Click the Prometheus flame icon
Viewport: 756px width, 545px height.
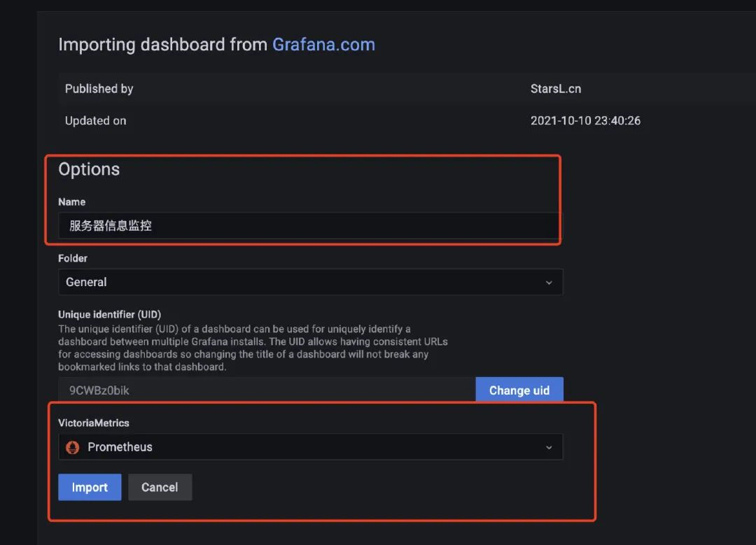click(72, 447)
